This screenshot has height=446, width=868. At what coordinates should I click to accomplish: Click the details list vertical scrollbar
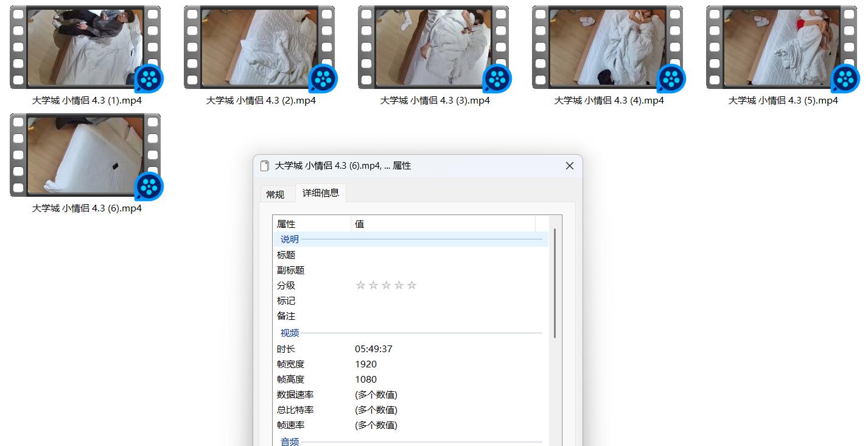click(555, 284)
